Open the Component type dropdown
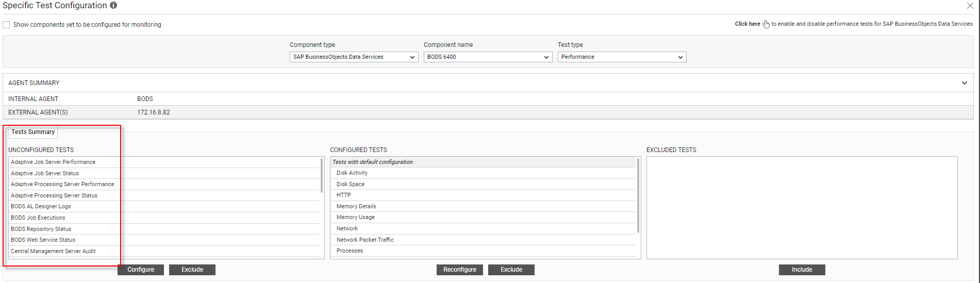Screen dimensions: 980x283 (x=354, y=57)
